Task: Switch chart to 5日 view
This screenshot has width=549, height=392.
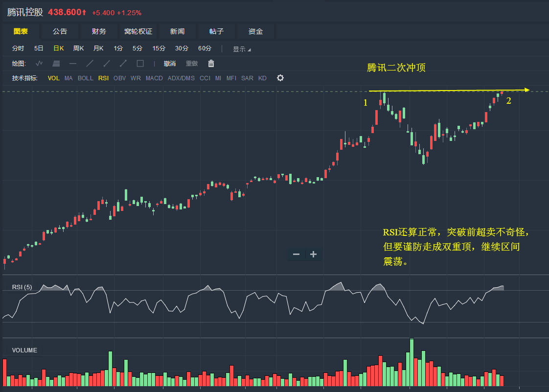Action: coord(39,48)
